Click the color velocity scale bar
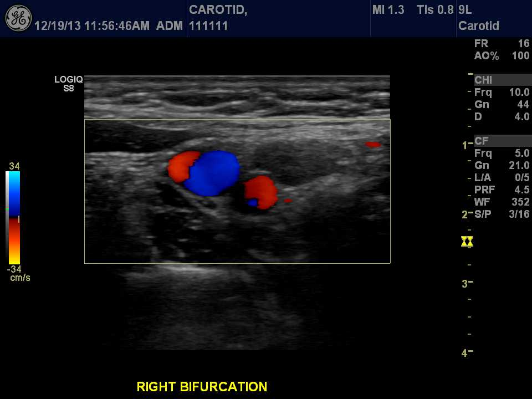This screenshot has width=532, height=399. pyautogui.click(x=13, y=217)
